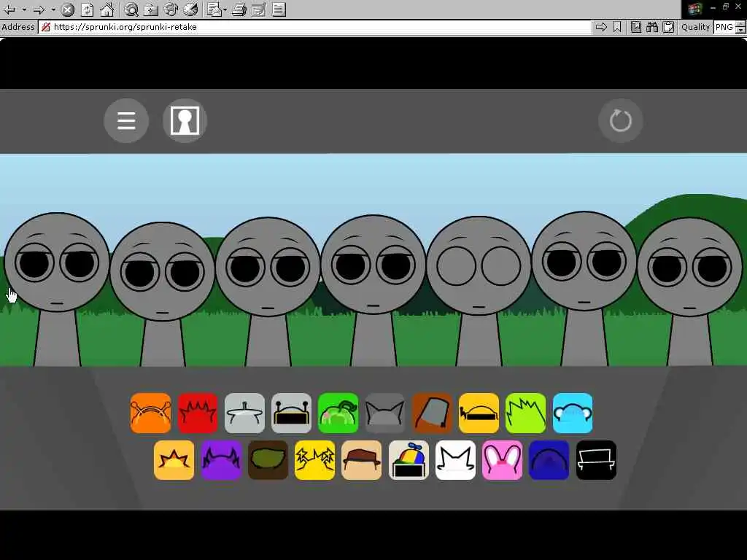Pick the lime green spiky hair sound icon
The height and width of the screenshot is (560, 747).
click(525, 413)
